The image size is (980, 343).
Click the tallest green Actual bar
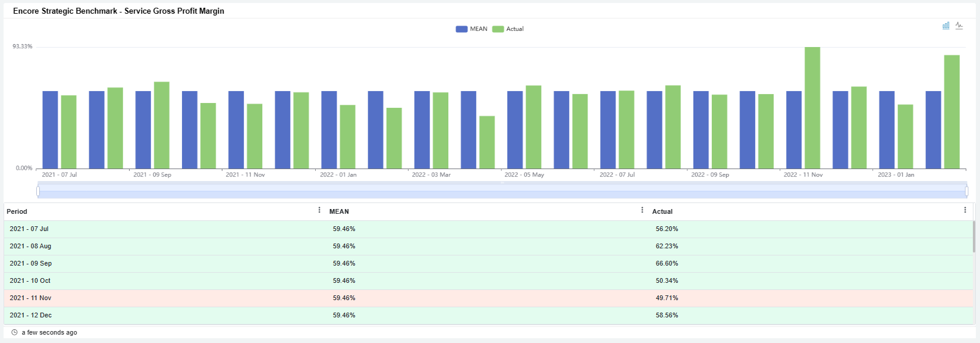[x=812, y=107]
